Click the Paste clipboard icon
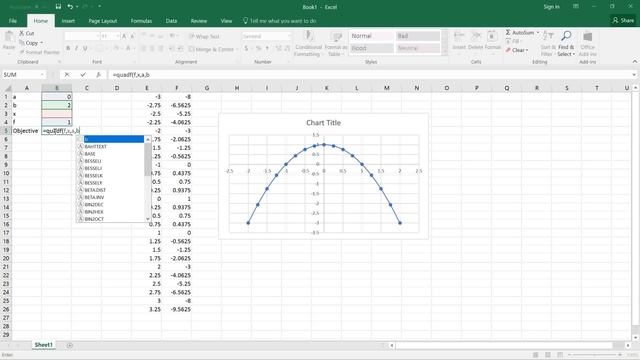The width and height of the screenshot is (640, 360). pyautogui.click(x=9, y=37)
